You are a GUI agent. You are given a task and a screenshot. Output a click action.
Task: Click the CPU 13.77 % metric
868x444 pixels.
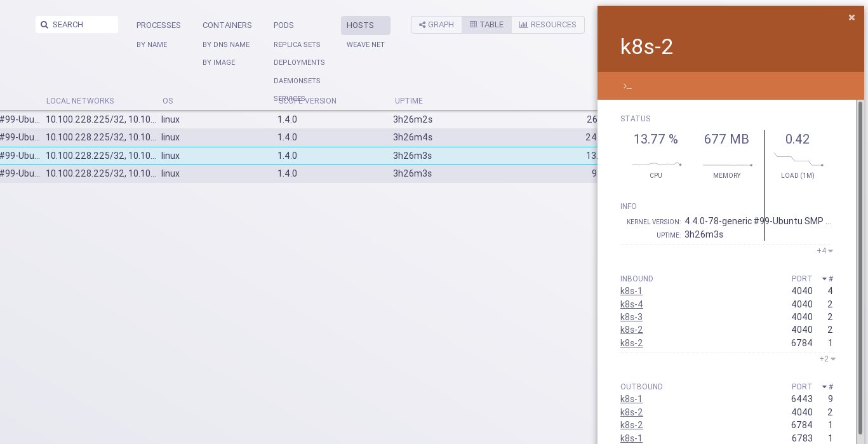(656, 154)
